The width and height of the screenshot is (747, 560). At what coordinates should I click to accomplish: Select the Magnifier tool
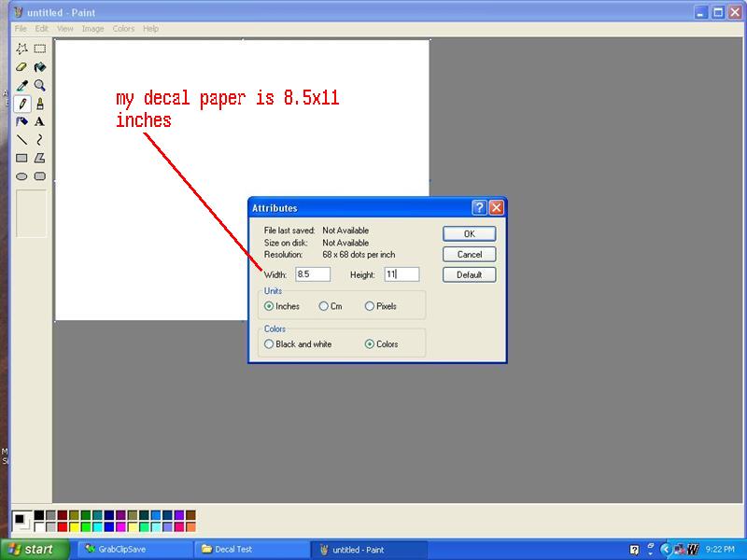(x=40, y=85)
